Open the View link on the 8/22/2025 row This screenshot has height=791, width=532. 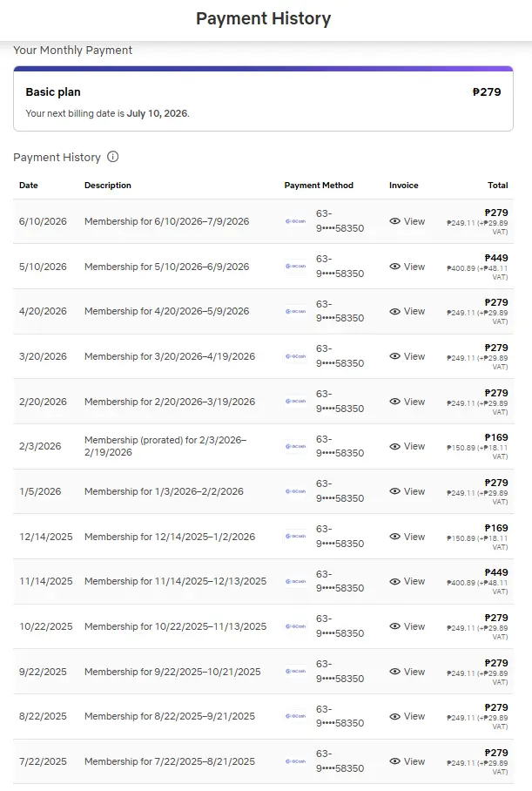click(x=407, y=716)
